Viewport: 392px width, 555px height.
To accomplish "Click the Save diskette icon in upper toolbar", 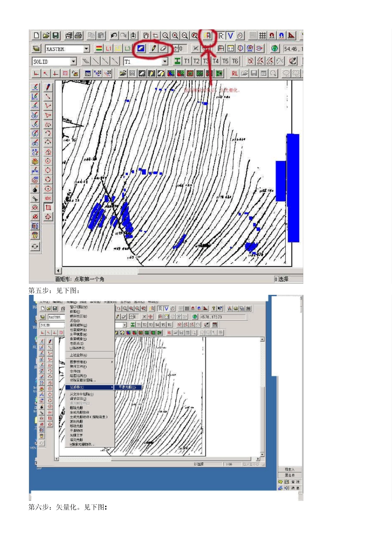I will 56,36.
